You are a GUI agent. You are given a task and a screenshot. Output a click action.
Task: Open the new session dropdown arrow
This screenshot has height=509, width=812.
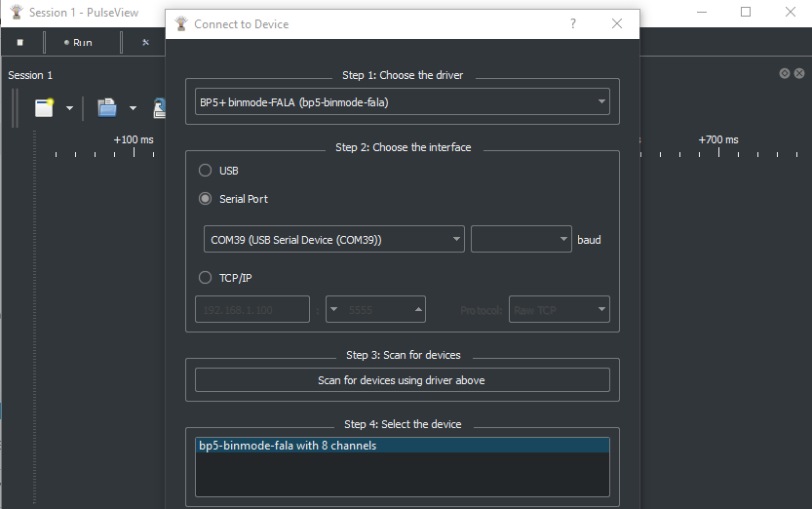(x=69, y=108)
